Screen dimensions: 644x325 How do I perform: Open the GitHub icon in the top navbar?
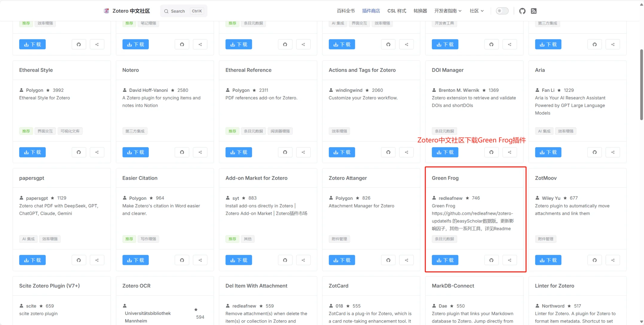pyautogui.click(x=522, y=11)
